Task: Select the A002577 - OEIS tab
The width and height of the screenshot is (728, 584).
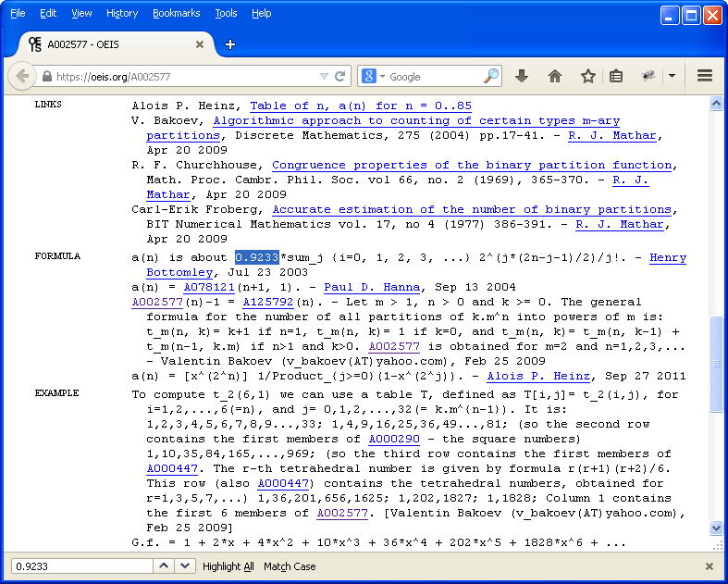Action: pyautogui.click(x=116, y=44)
